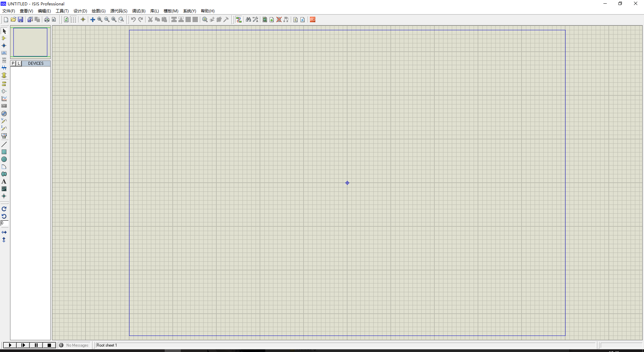Pick parts from libraries via toolbar icon
Screen dimensions: 644x352
[205, 19]
